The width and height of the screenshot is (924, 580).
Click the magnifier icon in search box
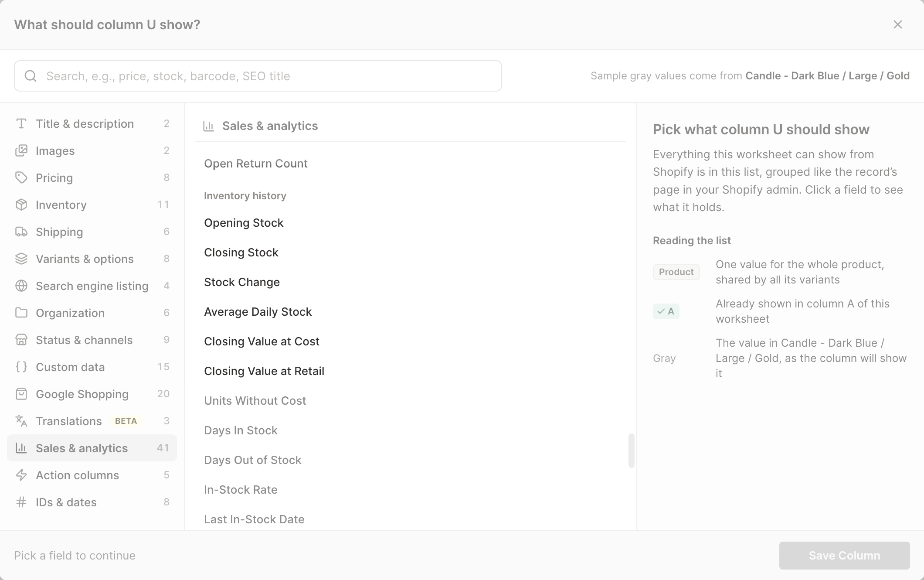pyautogui.click(x=31, y=76)
